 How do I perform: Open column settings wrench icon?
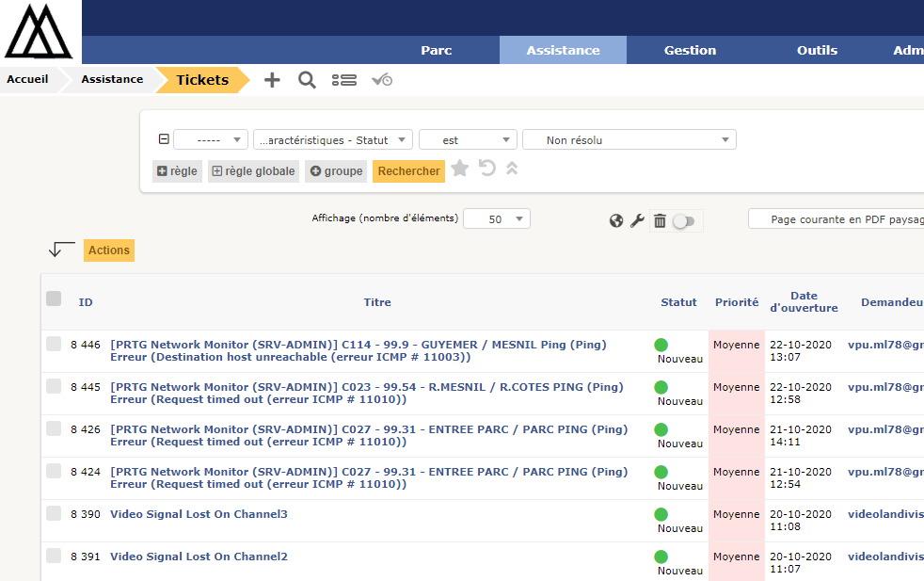click(637, 220)
